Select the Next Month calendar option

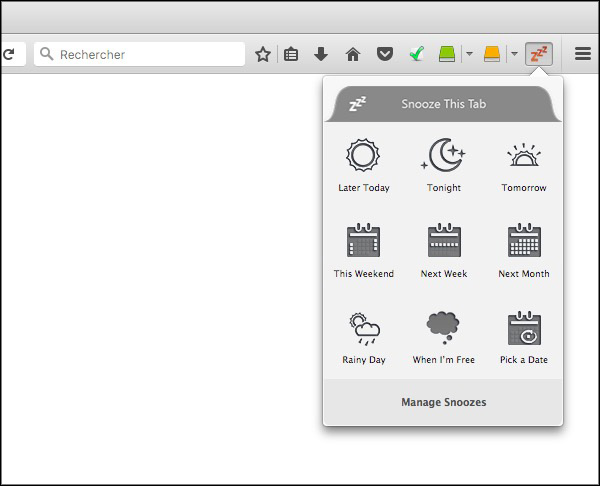pos(524,251)
